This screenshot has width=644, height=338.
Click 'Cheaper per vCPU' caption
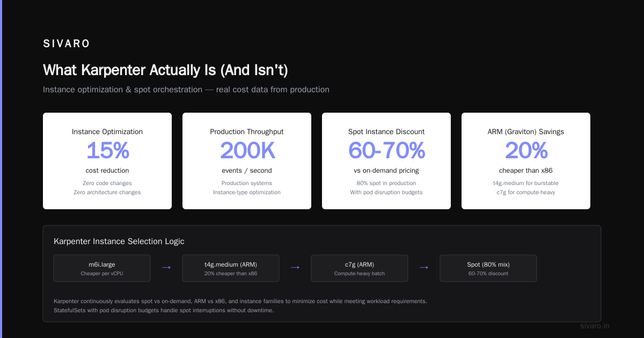[x=102, y=274]
